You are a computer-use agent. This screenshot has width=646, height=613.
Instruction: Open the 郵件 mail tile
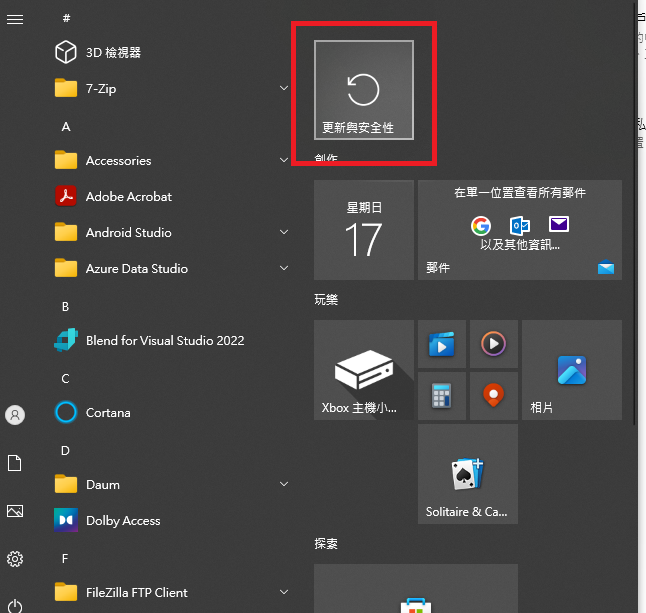(x=520, y=230)
